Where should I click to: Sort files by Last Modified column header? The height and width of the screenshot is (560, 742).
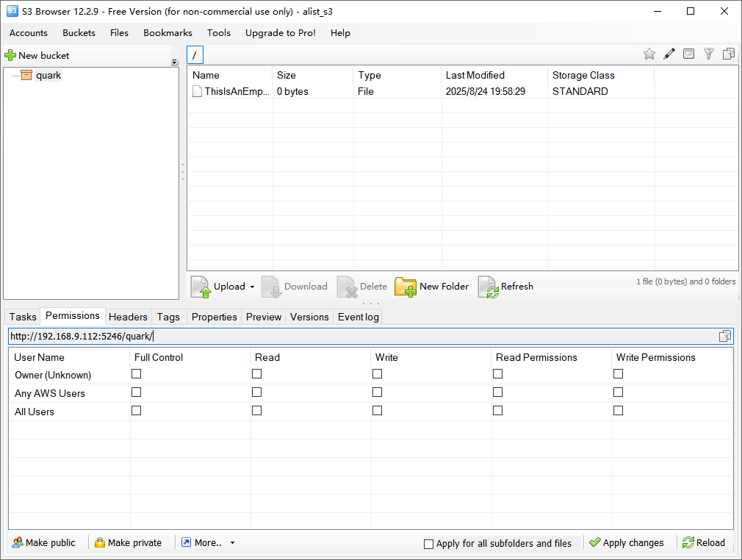pyautogui.click(x=494, y=75)
